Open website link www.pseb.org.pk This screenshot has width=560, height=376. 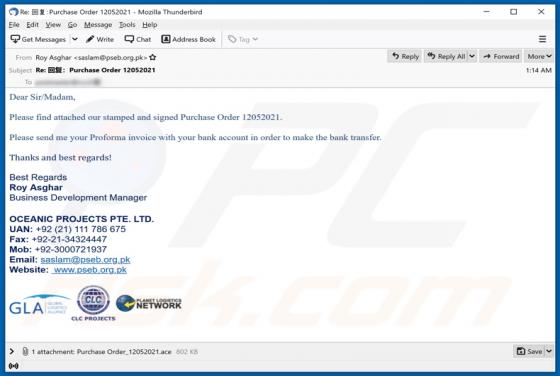(x=89, y=270)
